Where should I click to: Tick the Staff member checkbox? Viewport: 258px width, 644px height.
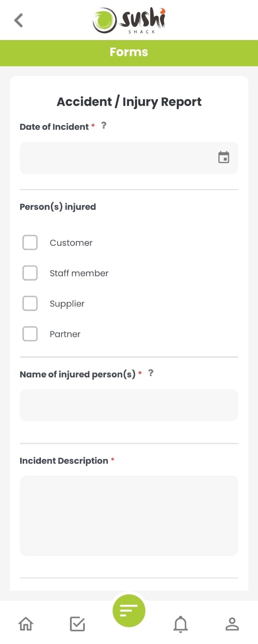click(30, 273)
